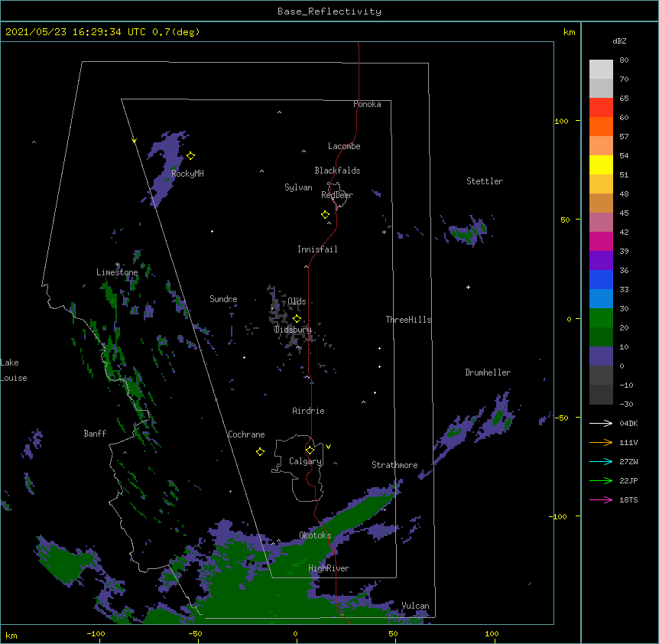Click the white plus marker north of Drumheller

[x=468, y=287]
